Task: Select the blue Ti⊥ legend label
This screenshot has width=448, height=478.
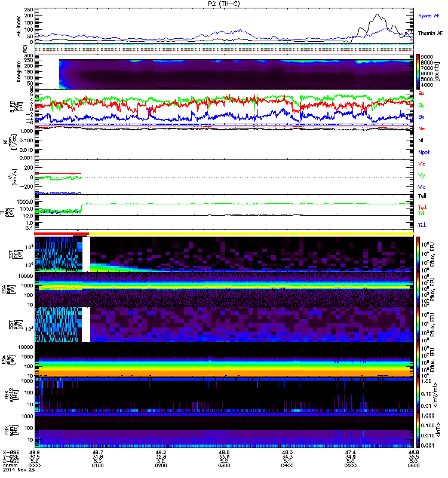Action: click(x=422, y=225)
